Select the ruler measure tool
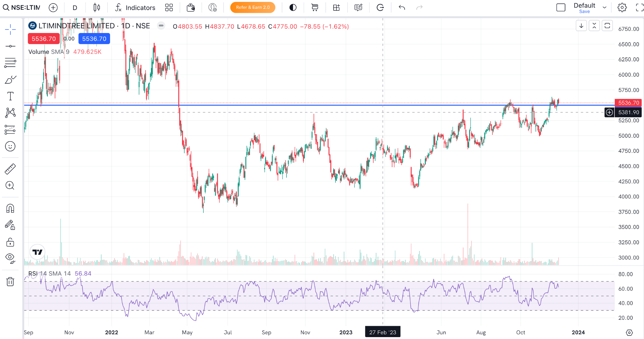Image resolution: width=644 pixels, height=339 pixels. coord(10,169)
